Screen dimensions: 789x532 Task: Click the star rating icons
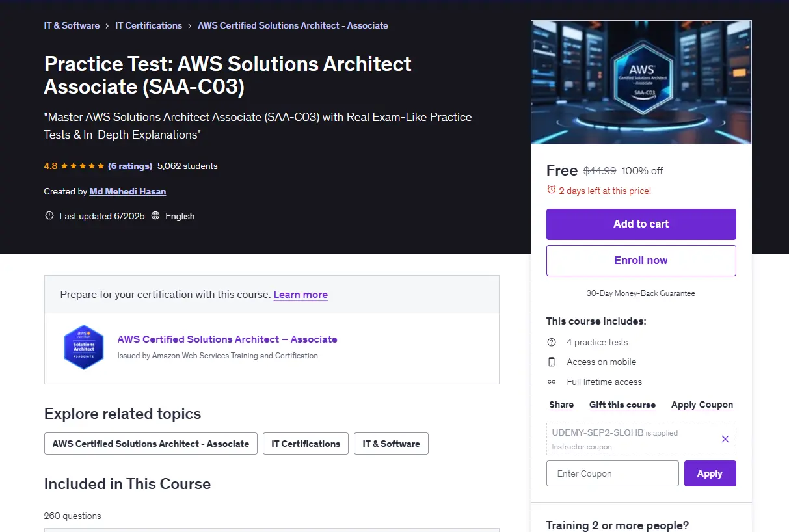(x=83, y=166)
